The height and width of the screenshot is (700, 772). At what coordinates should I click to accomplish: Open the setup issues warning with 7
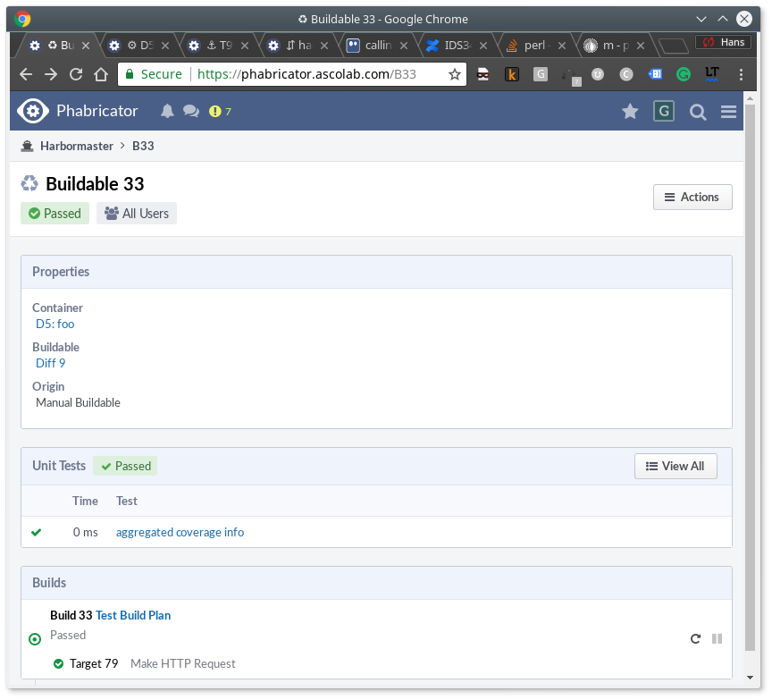click(220, 112)
